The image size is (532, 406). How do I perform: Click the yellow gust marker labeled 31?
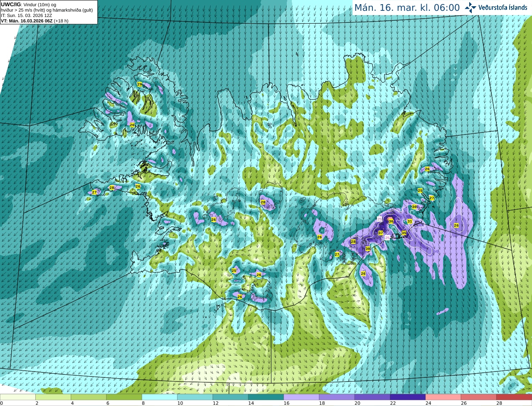[x=410, y=221]
